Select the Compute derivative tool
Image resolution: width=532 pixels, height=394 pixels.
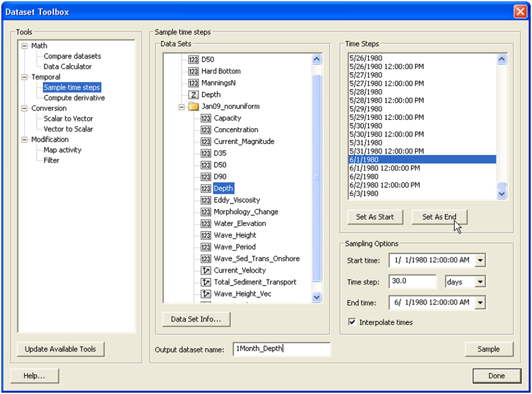[x=75, y=98]
